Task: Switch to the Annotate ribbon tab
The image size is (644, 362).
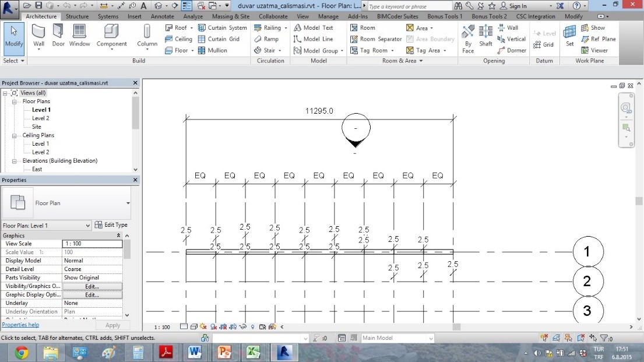Action: point(162,16)
